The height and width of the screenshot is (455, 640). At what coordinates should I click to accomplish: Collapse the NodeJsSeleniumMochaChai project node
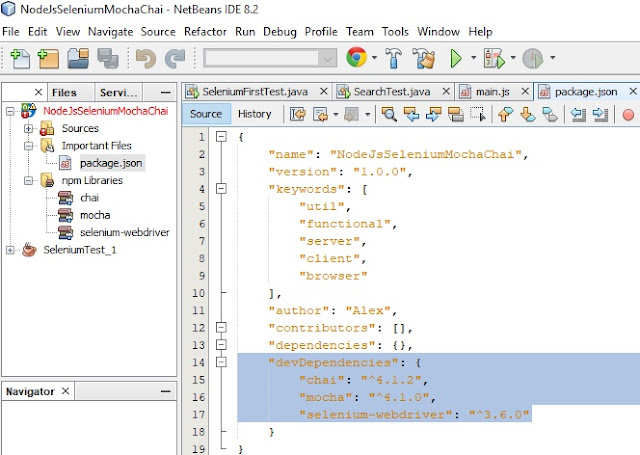tap(10, 111)
